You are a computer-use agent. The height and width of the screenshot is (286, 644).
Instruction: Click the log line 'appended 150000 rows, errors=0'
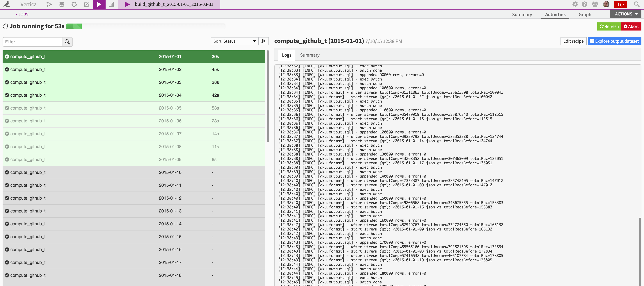393,198
